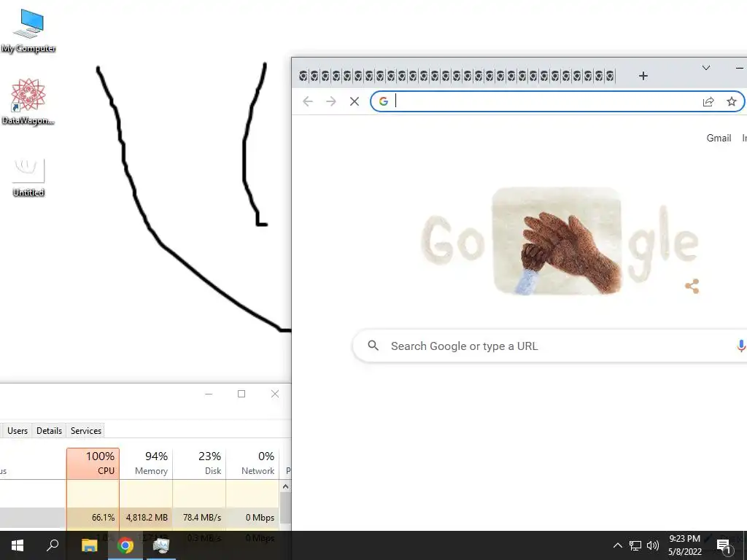Share this page using the address bar icon

point(708,101)
